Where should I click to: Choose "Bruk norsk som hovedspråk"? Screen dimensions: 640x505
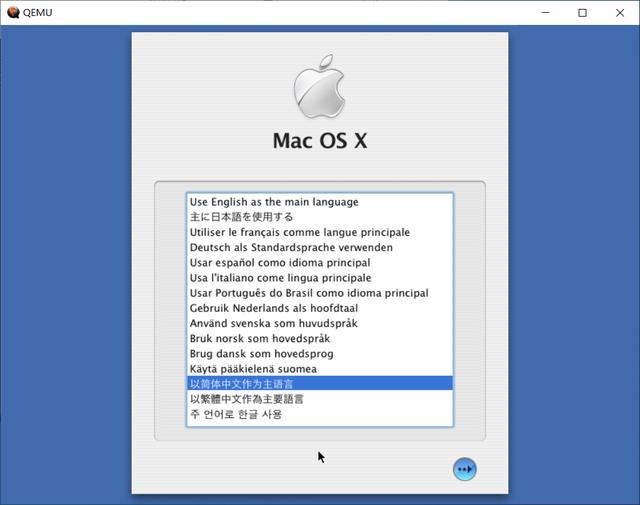(x=320, y=338)
